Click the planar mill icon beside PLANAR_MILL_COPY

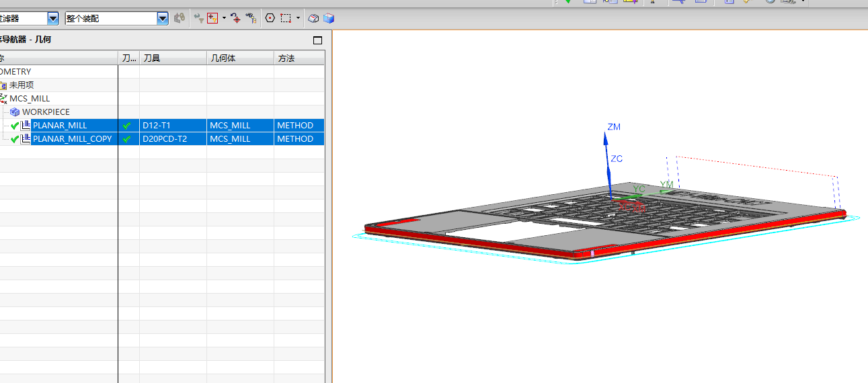pos(26,138)
